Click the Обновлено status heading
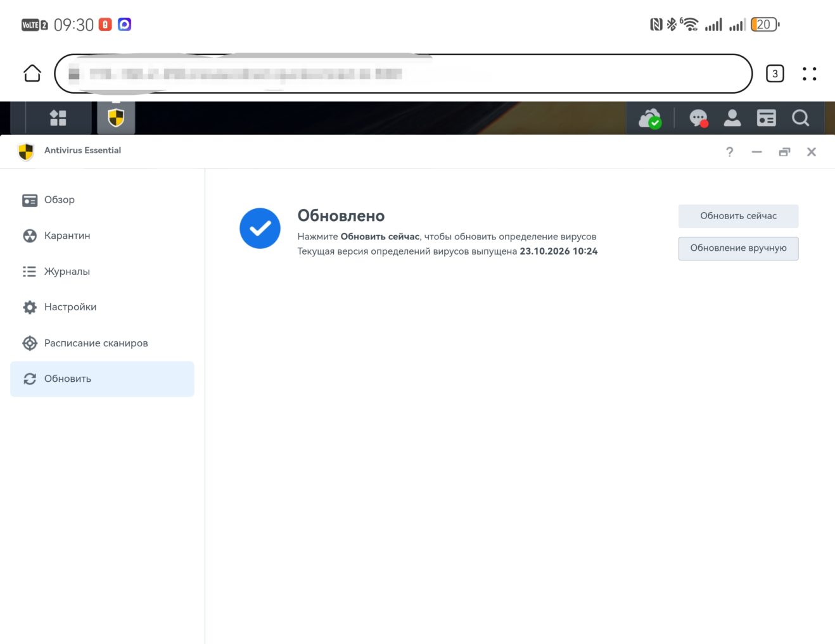This screenshot has height=644, width=835. pos(341,216)
